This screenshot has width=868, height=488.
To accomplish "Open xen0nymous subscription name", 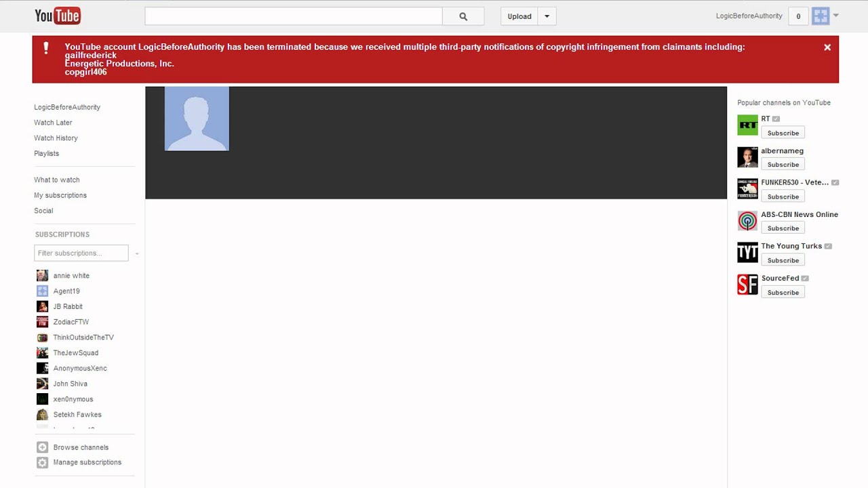I will pos(73,399).
